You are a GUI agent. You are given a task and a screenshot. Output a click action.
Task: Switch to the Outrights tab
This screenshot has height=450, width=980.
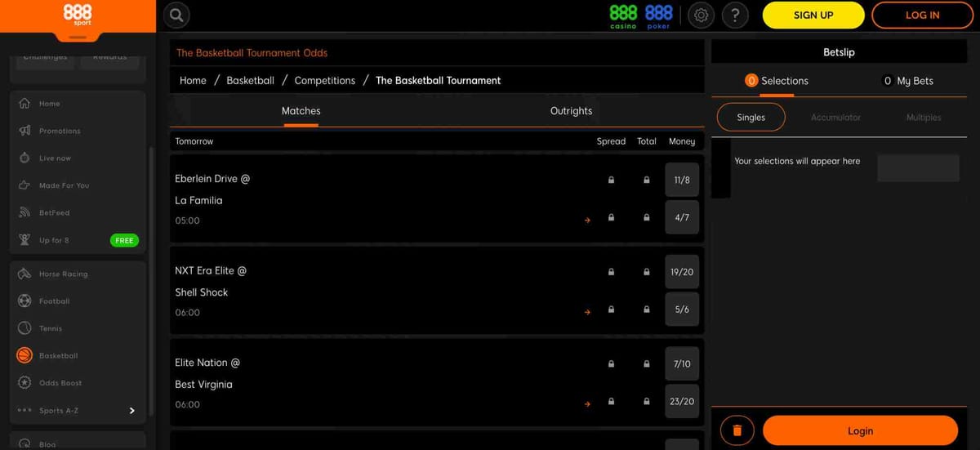[x=572, y=111]
